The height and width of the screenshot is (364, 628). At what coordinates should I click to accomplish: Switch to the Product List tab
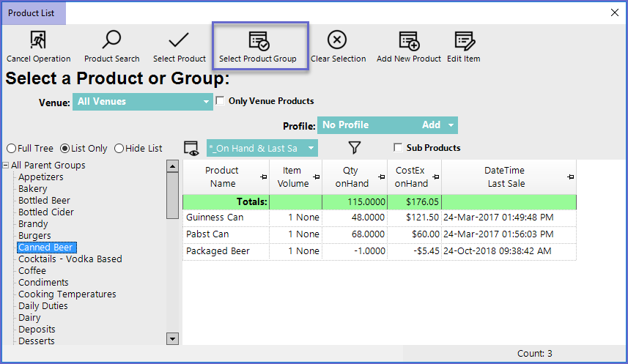coord(33,13)
